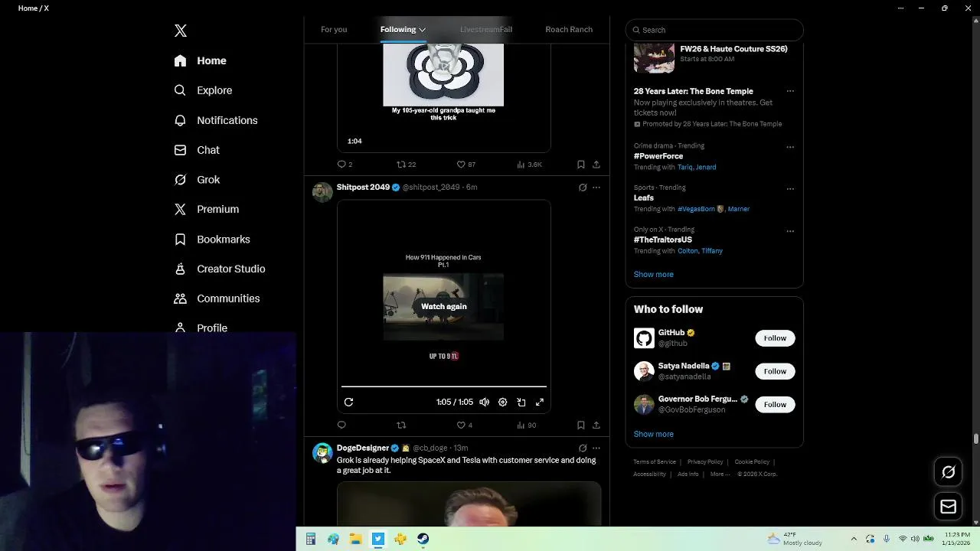The image size is (980, 551).
Task: Open more options for #TheTraitorsUS trend
Action: click(x=790, y=231)
